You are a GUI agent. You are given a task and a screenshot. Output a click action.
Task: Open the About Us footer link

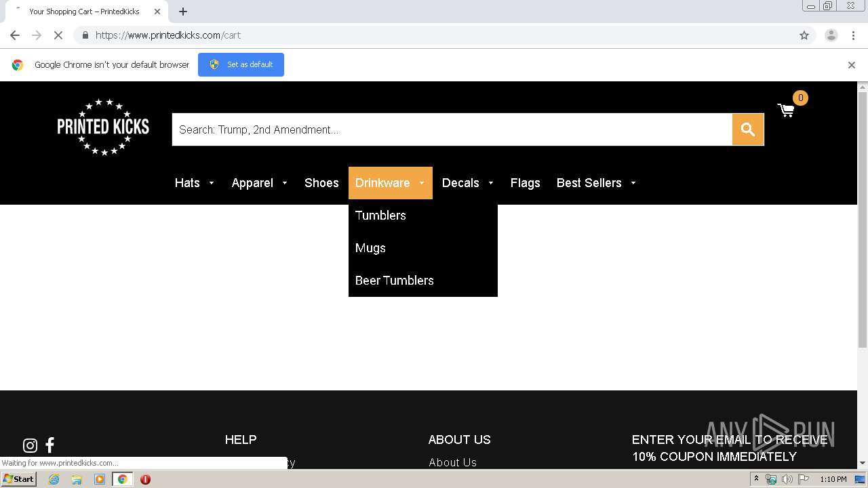click(452, 462)
